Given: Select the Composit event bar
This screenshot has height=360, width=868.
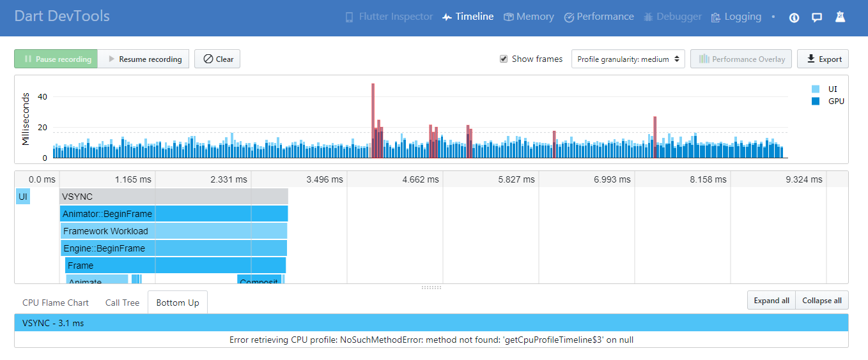Looking at the screenshot, I should point(259,280).
